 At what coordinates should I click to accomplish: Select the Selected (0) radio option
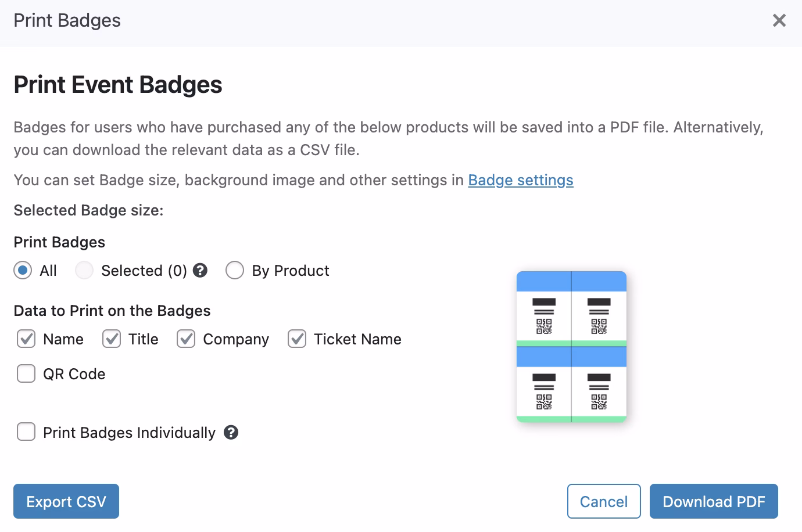(x=84, y=271)
